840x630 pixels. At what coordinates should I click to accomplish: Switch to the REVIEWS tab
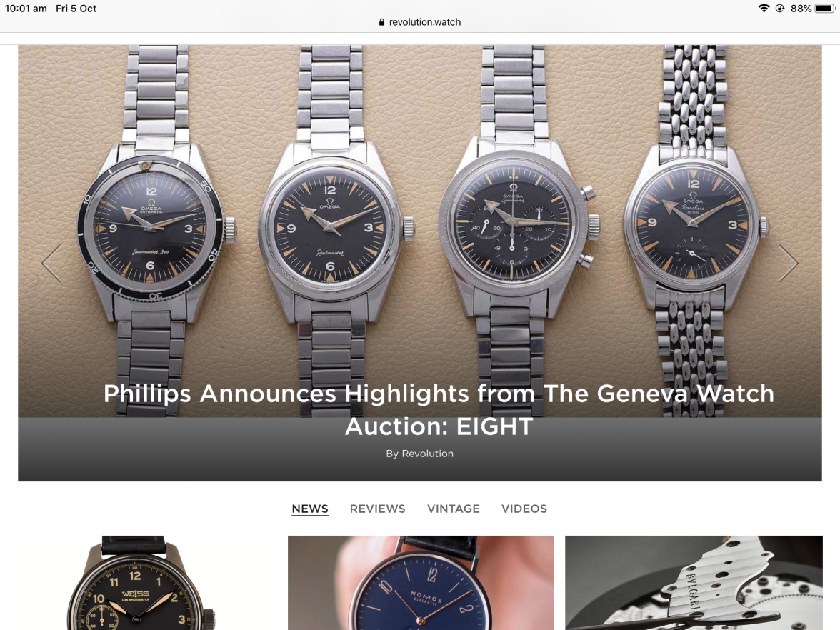click(x=378, y=509)
